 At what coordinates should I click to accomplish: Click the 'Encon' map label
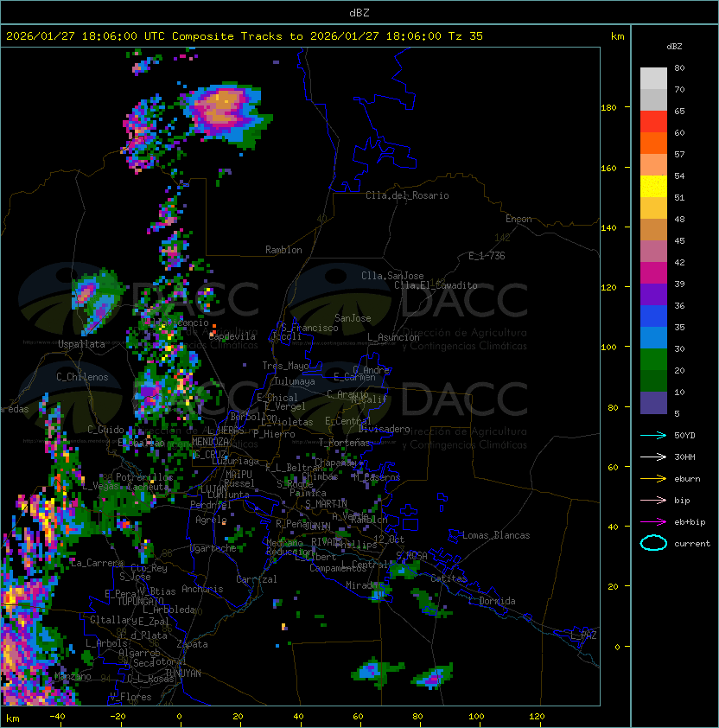[x=519, y=219]
